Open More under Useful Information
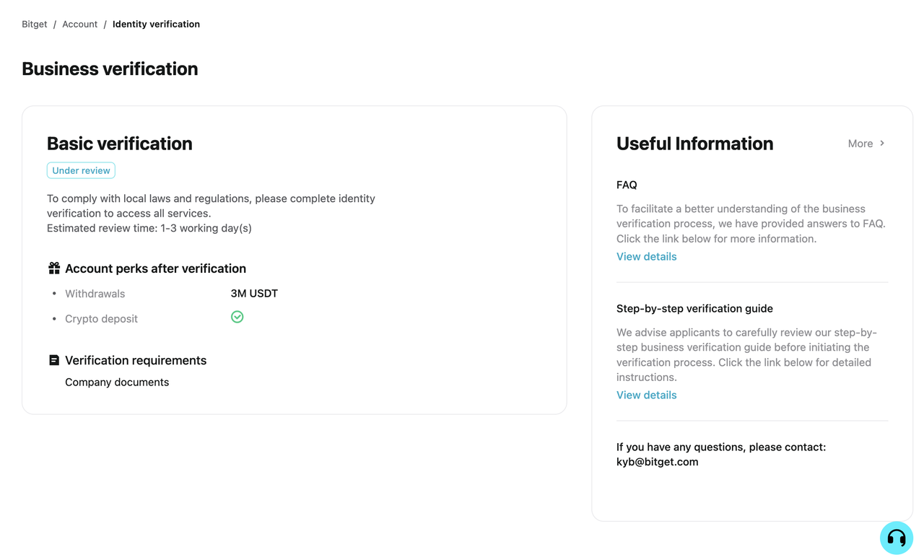Screen dimensions: 924x560 [860, 144]
